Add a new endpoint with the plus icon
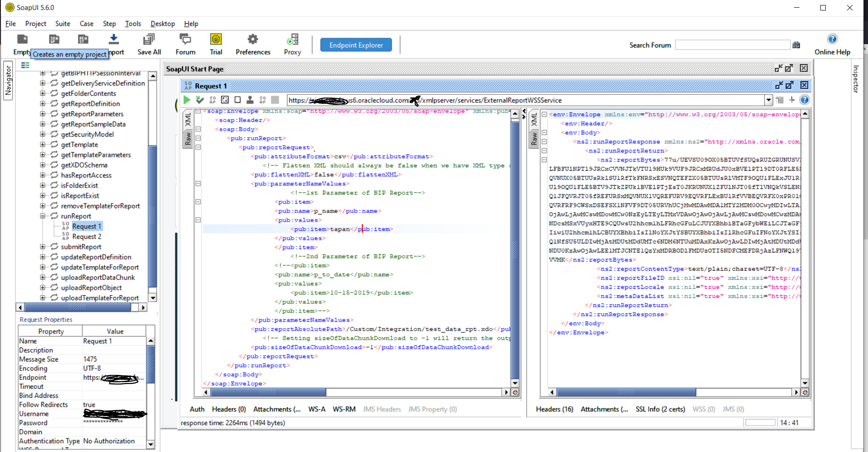Viewport: 868px width, 452px height. click(x=792, y=100)
